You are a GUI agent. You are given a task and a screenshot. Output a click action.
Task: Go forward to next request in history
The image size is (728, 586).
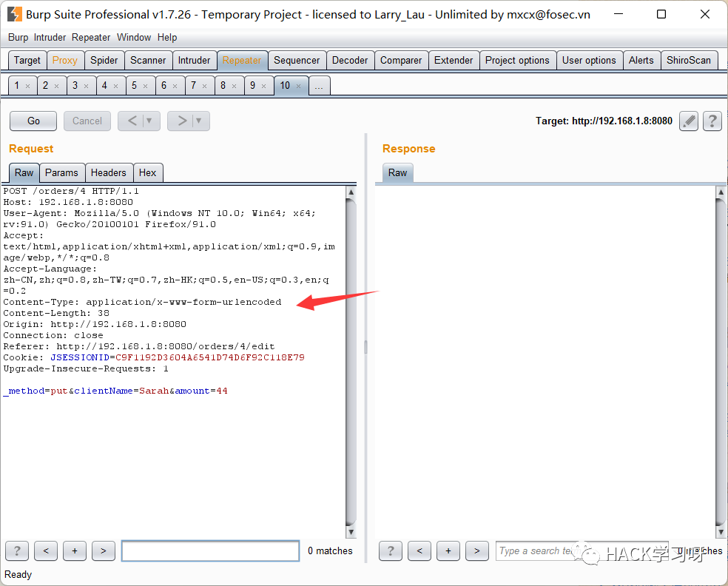pos(183,121)
